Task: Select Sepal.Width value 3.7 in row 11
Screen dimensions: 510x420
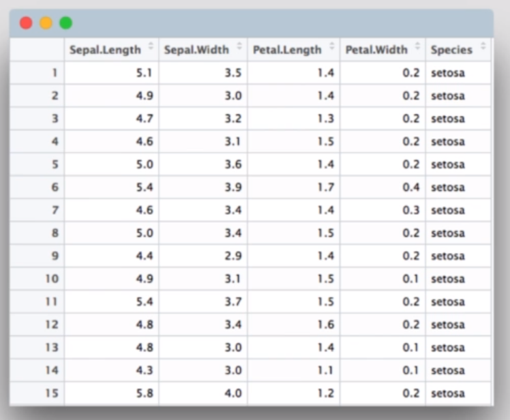Action: pos(203,301)
